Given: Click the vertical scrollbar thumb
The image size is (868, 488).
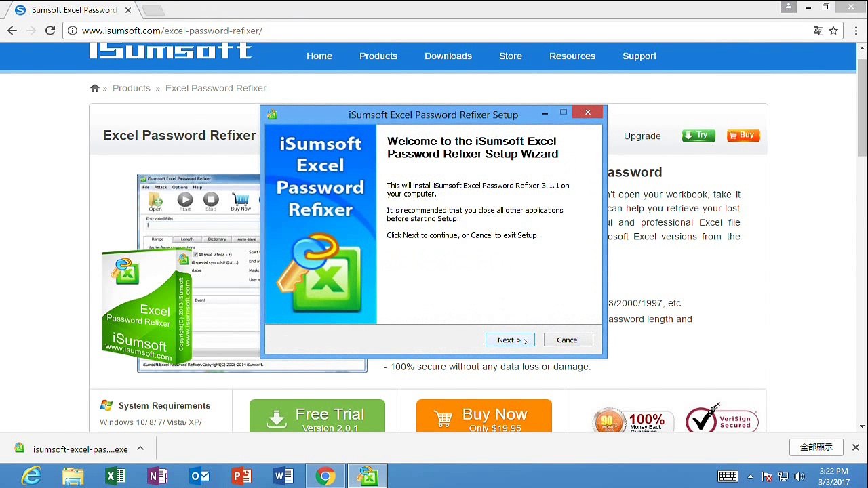Looking at the screenshot, I should [x=862, y=108].
